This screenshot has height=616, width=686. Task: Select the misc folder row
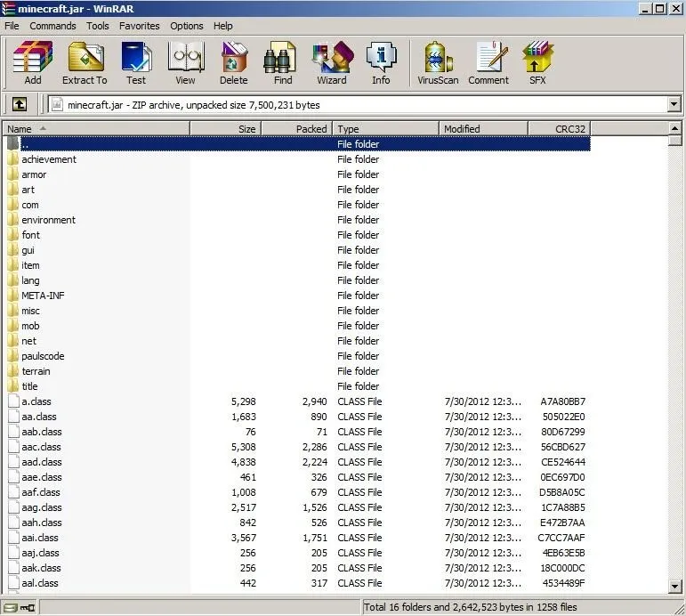(297, 311)
